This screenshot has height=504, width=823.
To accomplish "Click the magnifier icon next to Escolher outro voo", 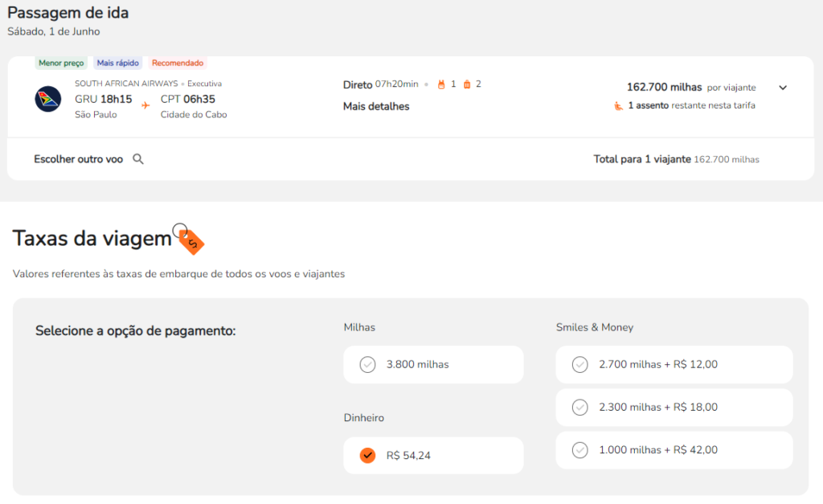I will click(x=138, y=159).
